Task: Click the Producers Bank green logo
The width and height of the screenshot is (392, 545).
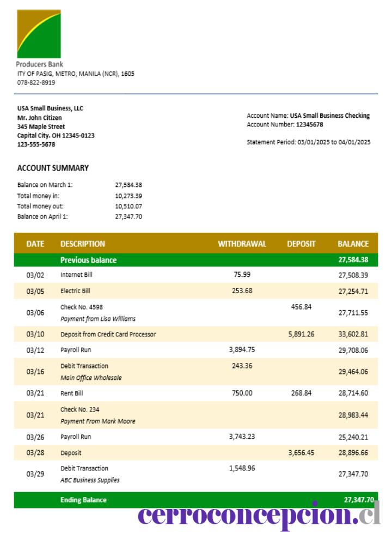Action: point(39,34)
